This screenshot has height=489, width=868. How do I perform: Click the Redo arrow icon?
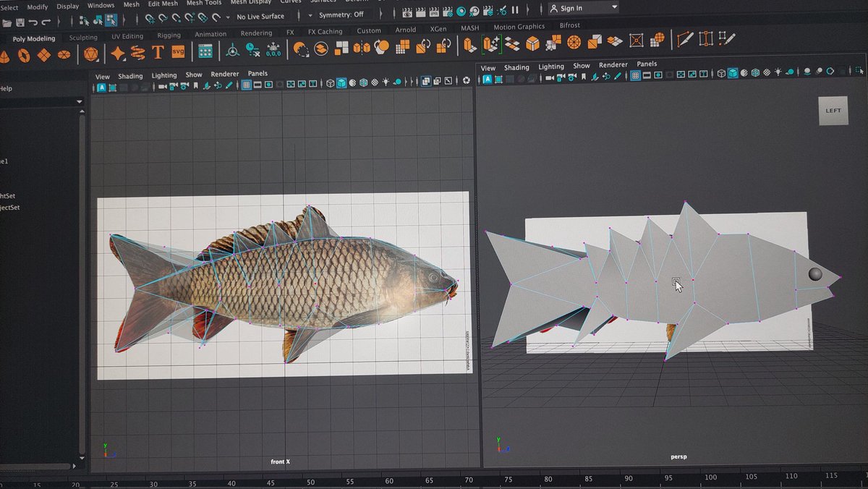pyautogui.click(x=46, y=22)
